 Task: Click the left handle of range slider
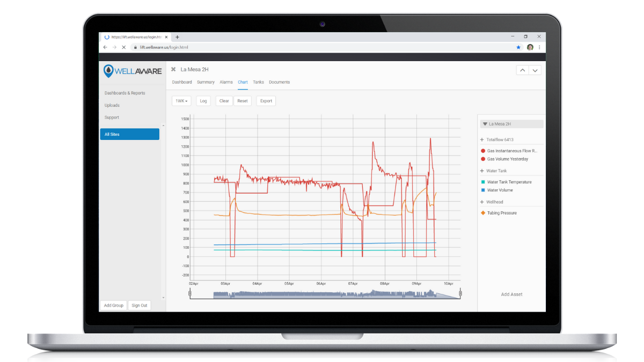click(x=190, y=293)
